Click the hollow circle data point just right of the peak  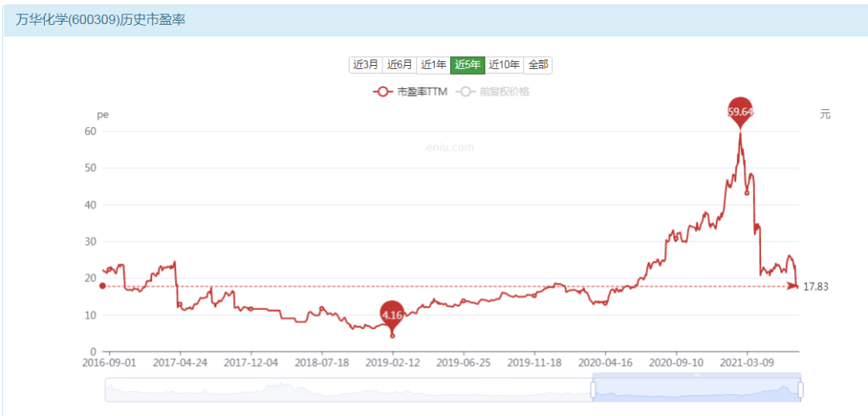click(x=747, y=193)
